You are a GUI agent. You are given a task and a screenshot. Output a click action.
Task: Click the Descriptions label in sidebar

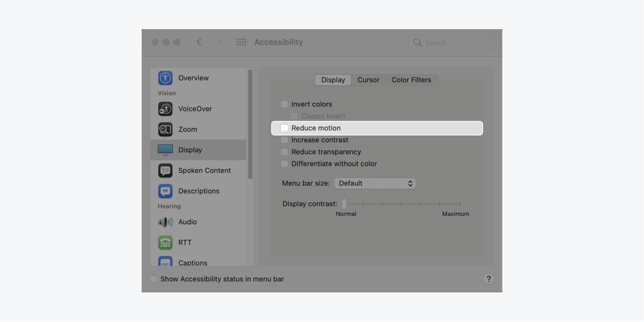199,191
